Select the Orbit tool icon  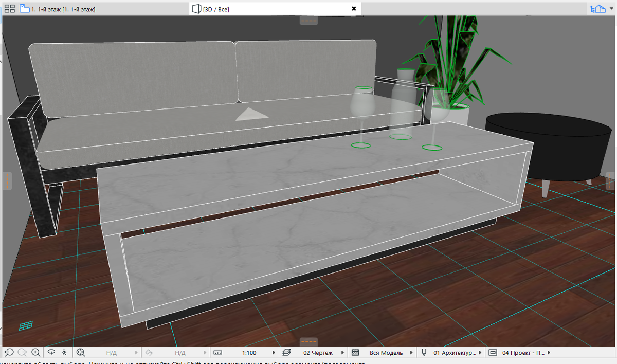pos(51,353)
